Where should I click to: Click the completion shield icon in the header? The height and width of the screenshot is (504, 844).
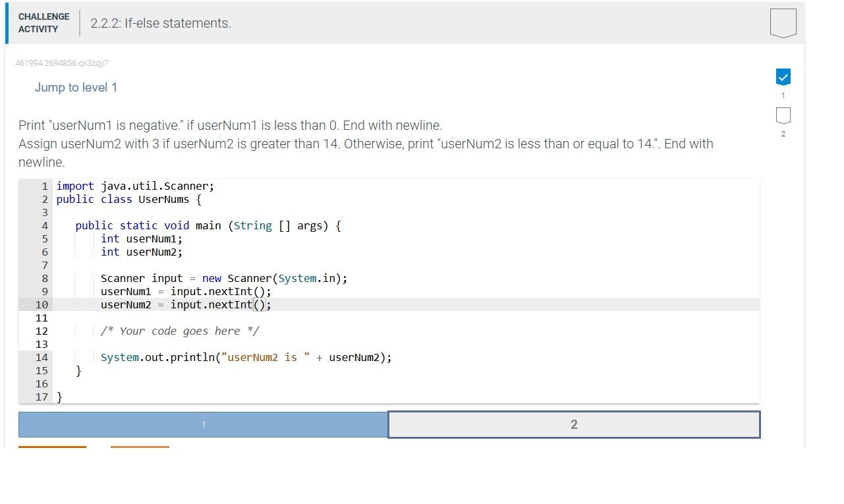783,23
